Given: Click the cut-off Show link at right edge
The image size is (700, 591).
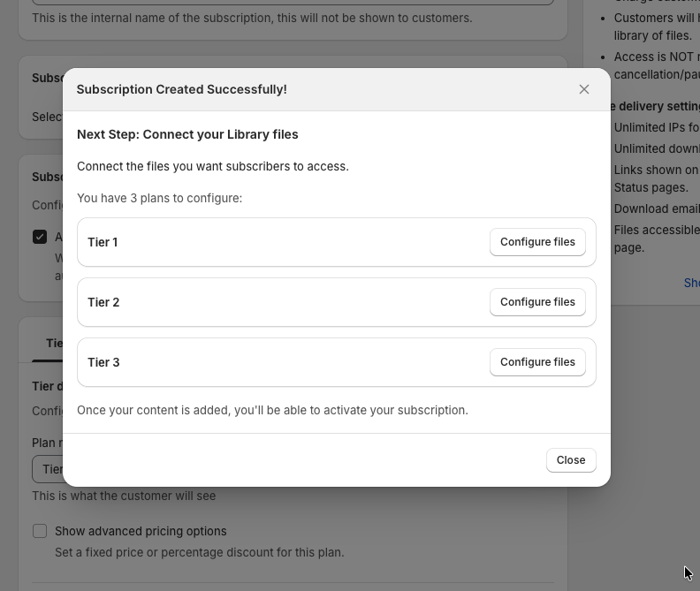Looking at the screenshot, I should click(691, 283).
